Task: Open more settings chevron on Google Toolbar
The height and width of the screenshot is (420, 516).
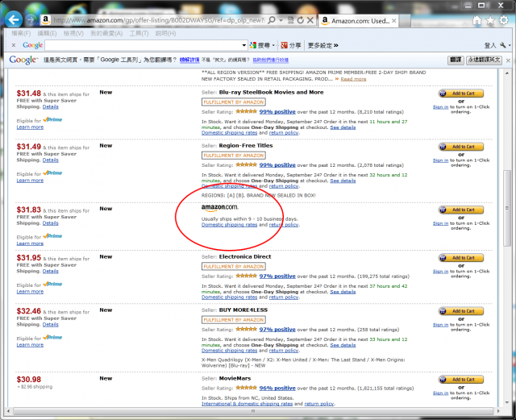Action: click(322, 45)
